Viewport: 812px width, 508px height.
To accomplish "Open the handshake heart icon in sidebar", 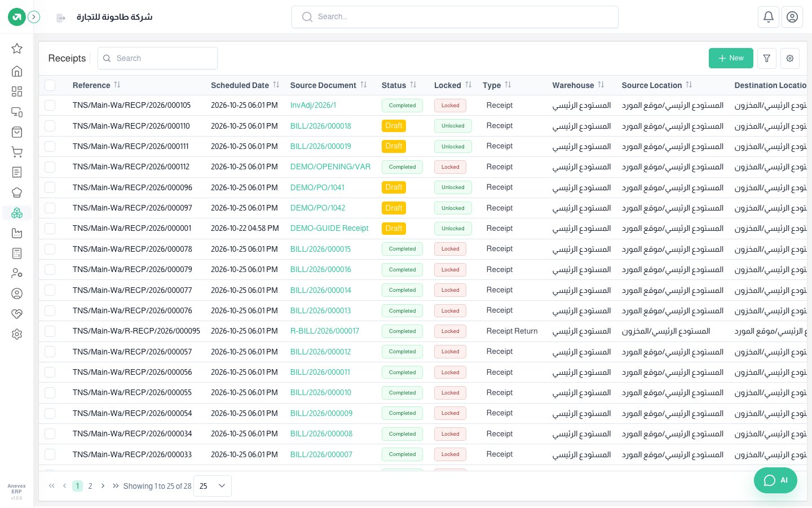I will coord(17,314).
